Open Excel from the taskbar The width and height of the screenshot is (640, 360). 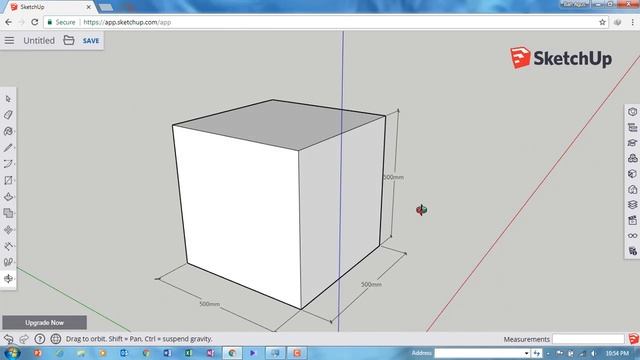(189, 353)
